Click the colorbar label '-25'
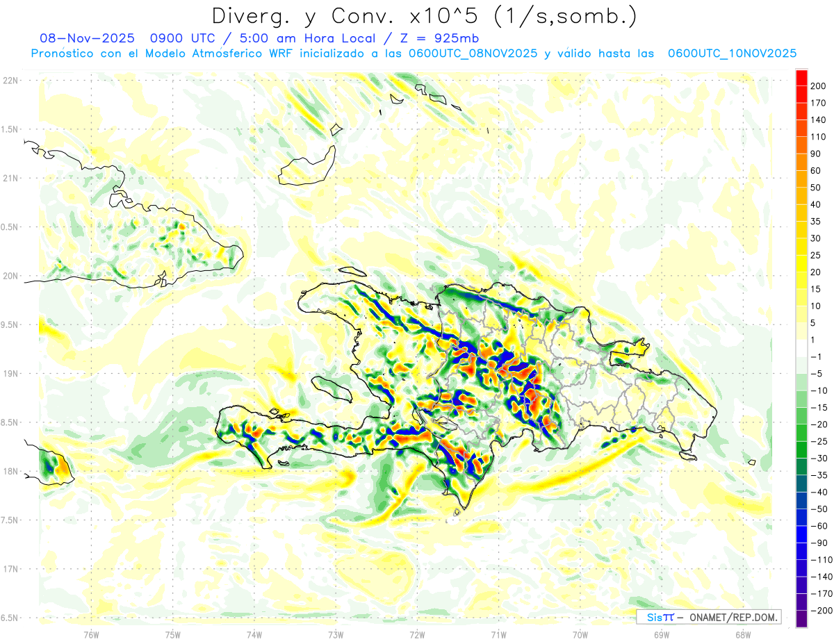This screenshot has width=834, height=644. coord(819,441)
